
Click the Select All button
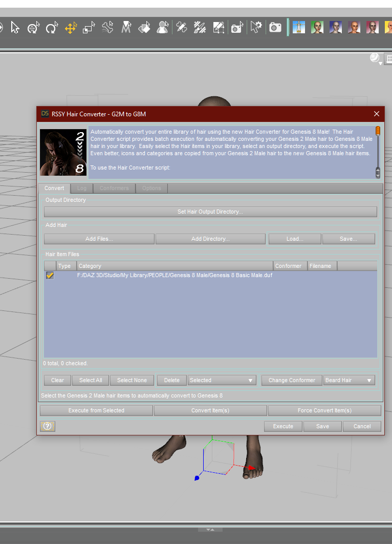point(91,380)
